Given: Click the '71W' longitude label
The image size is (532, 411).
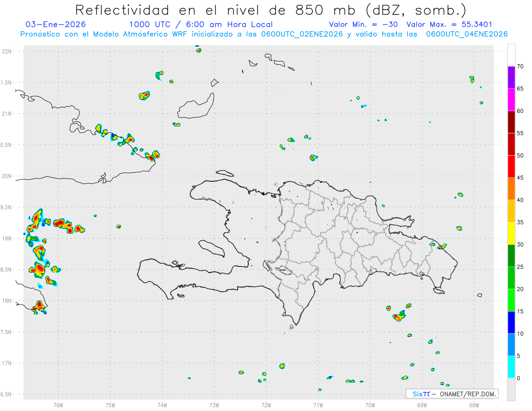Looking at the screenshot, I should coord(318,405).
